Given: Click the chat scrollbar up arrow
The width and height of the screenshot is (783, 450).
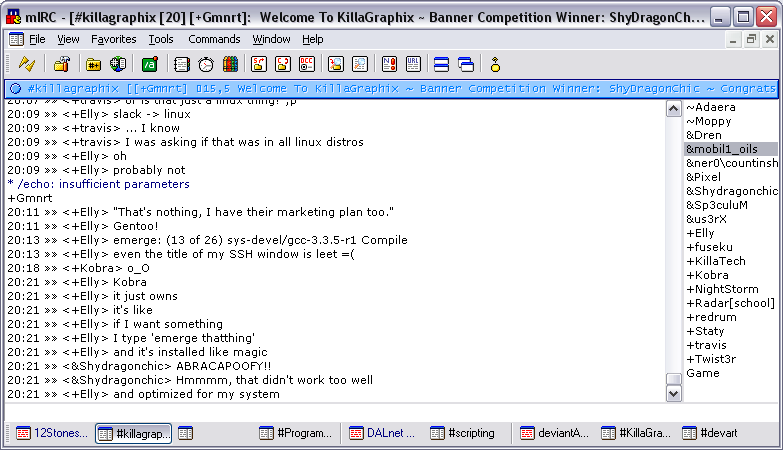Looking at the screenshot, I should click(674, 108).
